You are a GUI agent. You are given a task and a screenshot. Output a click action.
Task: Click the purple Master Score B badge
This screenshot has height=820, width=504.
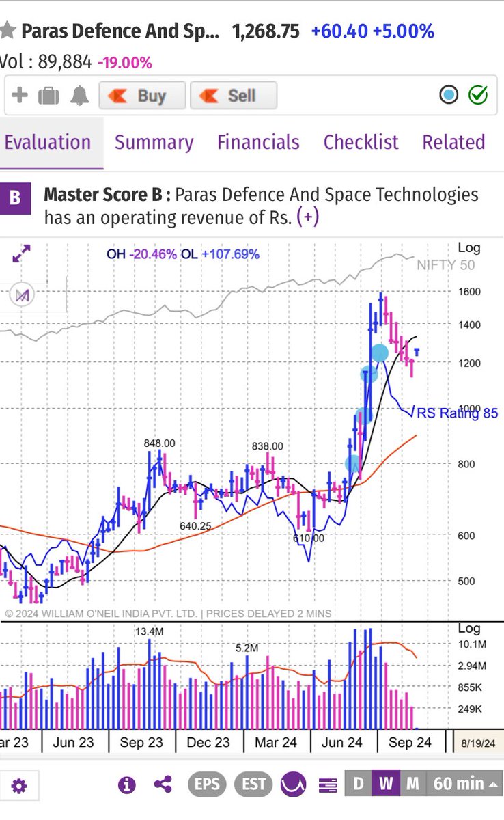point(15,199)
